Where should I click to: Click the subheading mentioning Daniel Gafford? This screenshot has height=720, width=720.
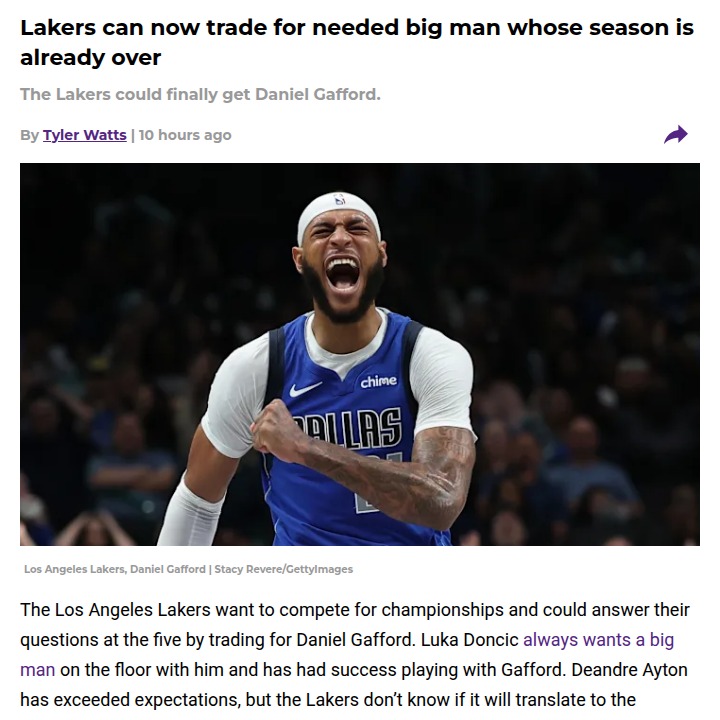[200, 94]
